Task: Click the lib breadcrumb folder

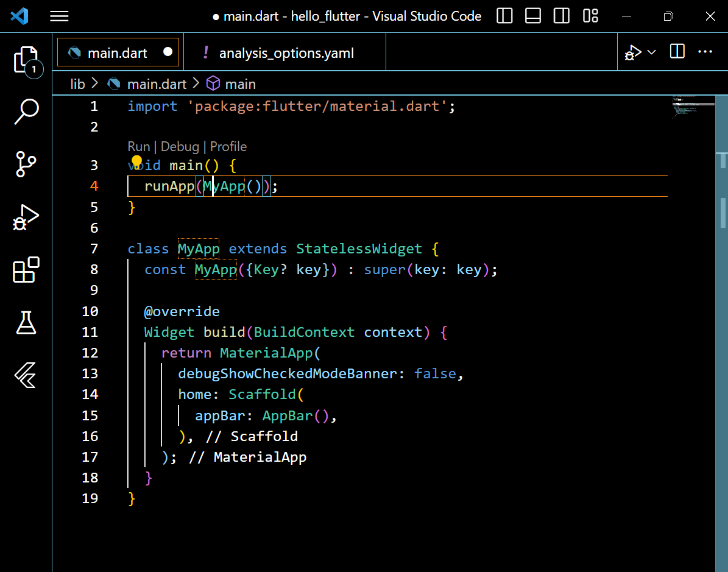Action: tap(77, 84)
